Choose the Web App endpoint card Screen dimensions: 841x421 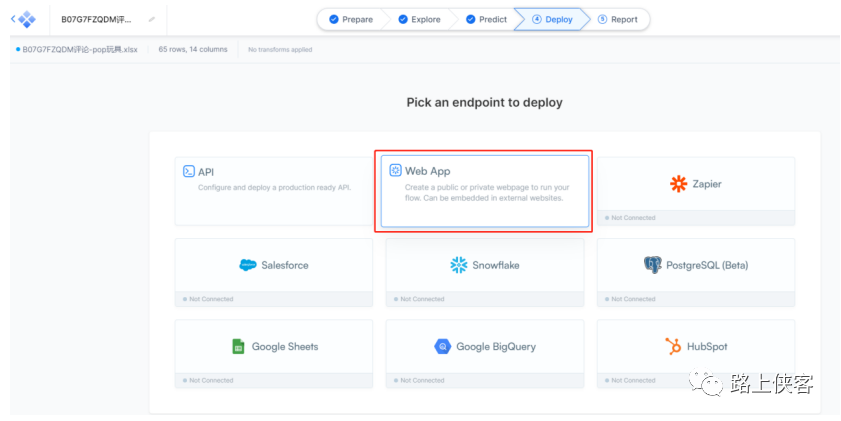pos(485,191)
